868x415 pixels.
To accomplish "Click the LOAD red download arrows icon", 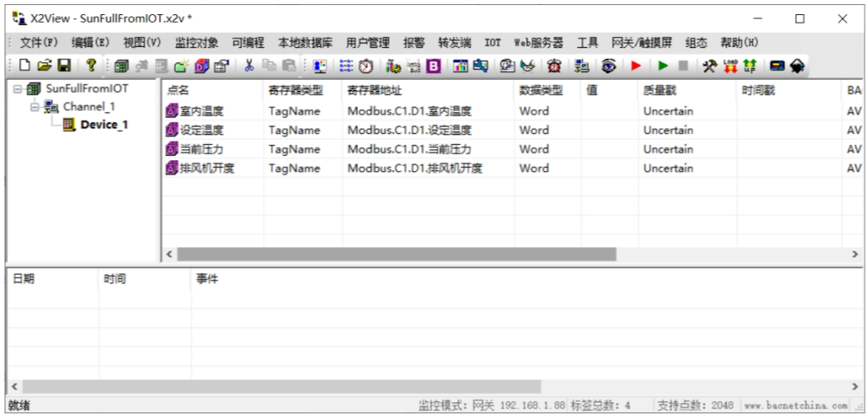I will (x=731, y=66).
